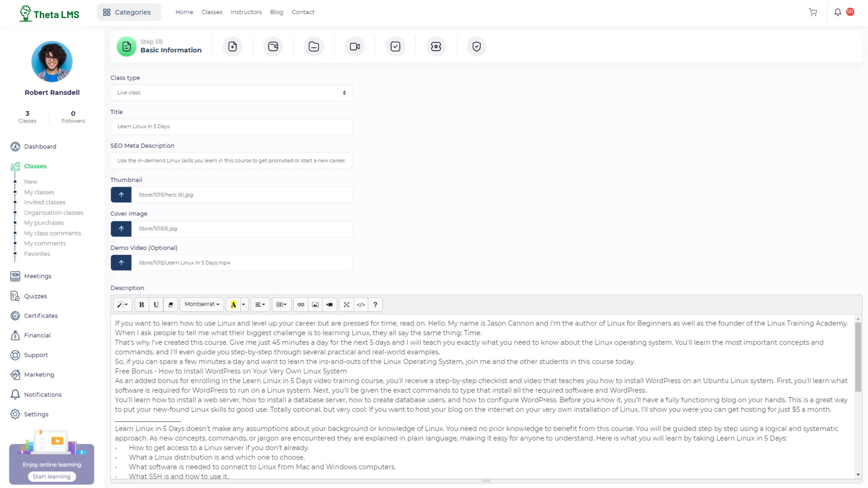Image resolution: width=868 pixels, height=488 pixels.
Task: Open the Class type dropdown
Action: pyautogui.click(x=231, y=93)
